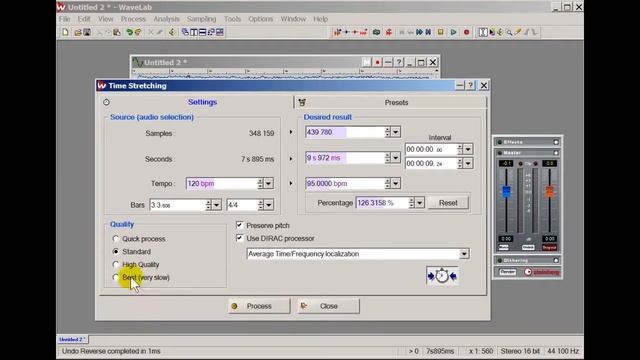Increase source Tempo with spinner arrows
The width and height of the screenshot is (640, 360).
click(x=260, y=181)
